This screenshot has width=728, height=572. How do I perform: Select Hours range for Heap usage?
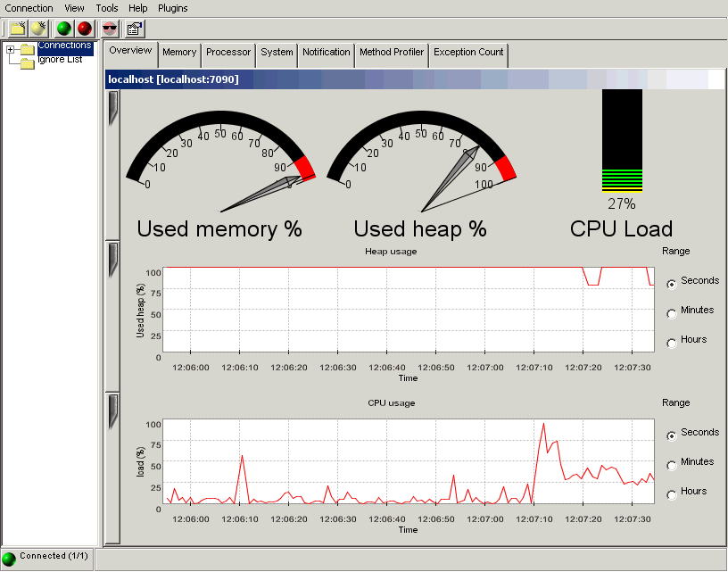click(672, 343)
